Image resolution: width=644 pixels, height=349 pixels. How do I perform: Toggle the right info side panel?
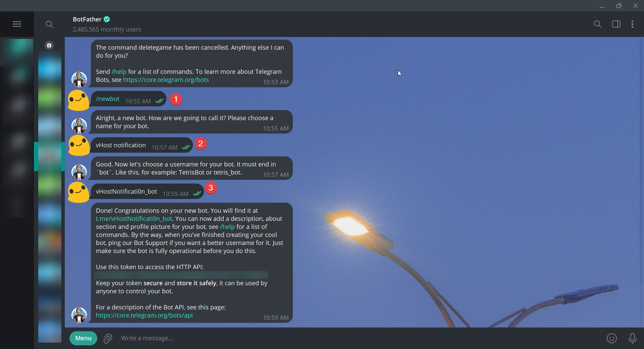coord(616,24)
